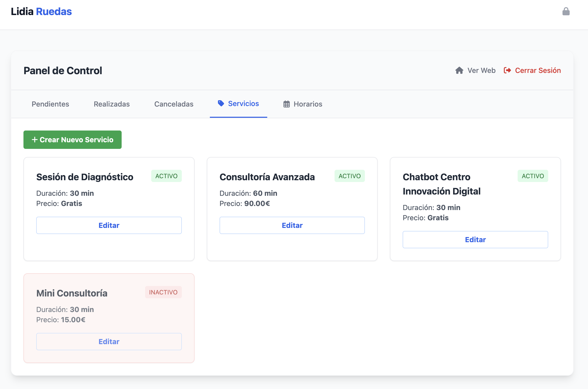Edit the Sesión de Diagnóstico service
Viewport: 588px width, 389px height.
coord(109,225)
